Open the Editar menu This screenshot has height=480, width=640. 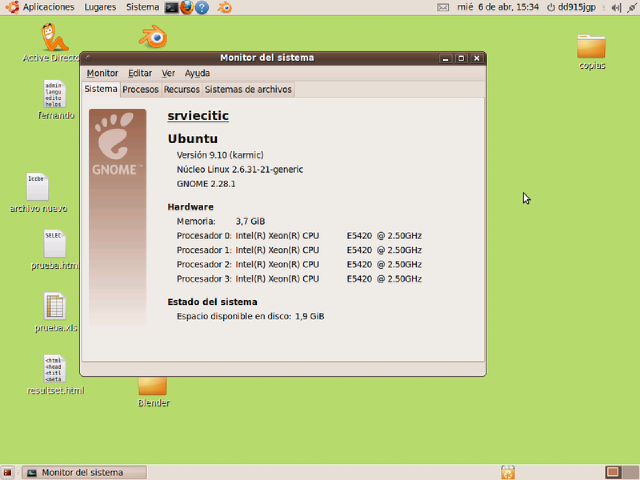140,73
